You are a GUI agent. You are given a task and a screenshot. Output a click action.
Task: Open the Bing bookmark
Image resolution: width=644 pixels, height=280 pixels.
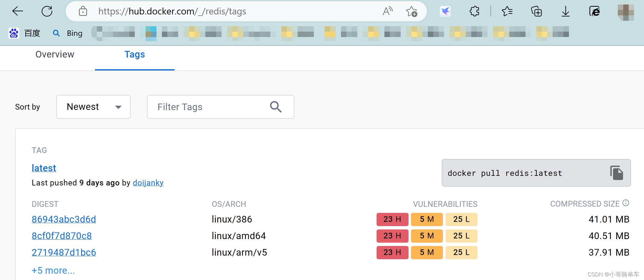pyautogui.click(x=68, y=33)
